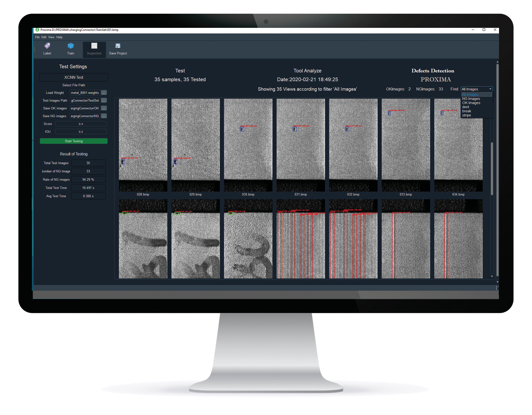
Task: Click the Proxima app icon in title bar
Action: pos(37,30)
